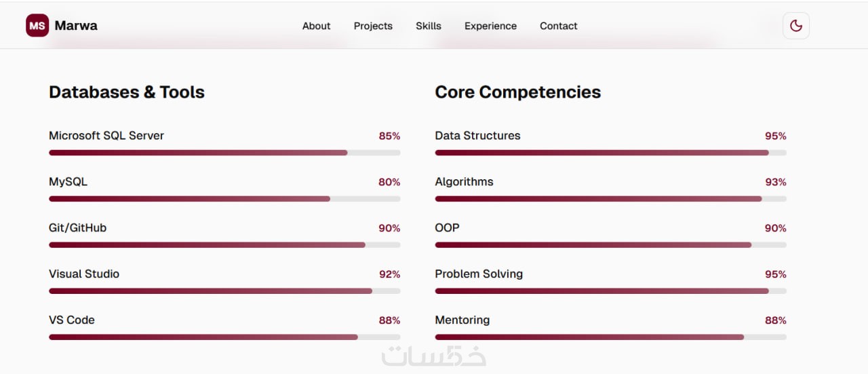This screenshot has width=868, height=374.
Task: Click the Algorithms skill bar
Action: pyautogui.click(x=610, y=199)
